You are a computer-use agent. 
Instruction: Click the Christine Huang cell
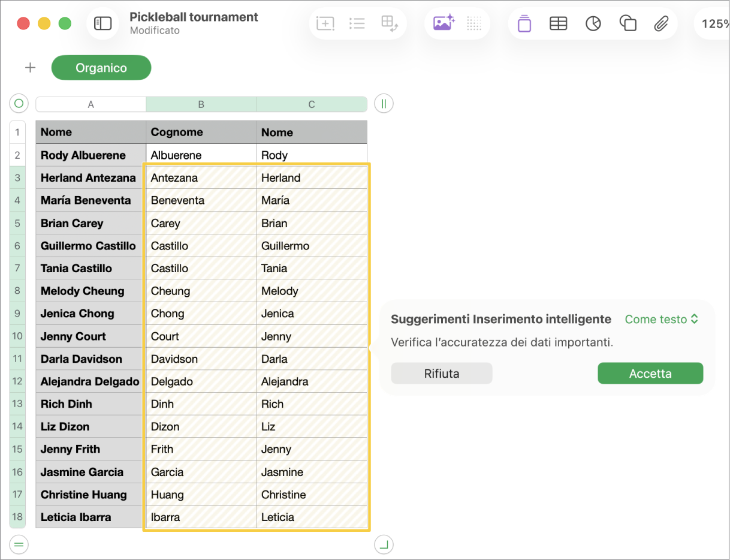91,495
